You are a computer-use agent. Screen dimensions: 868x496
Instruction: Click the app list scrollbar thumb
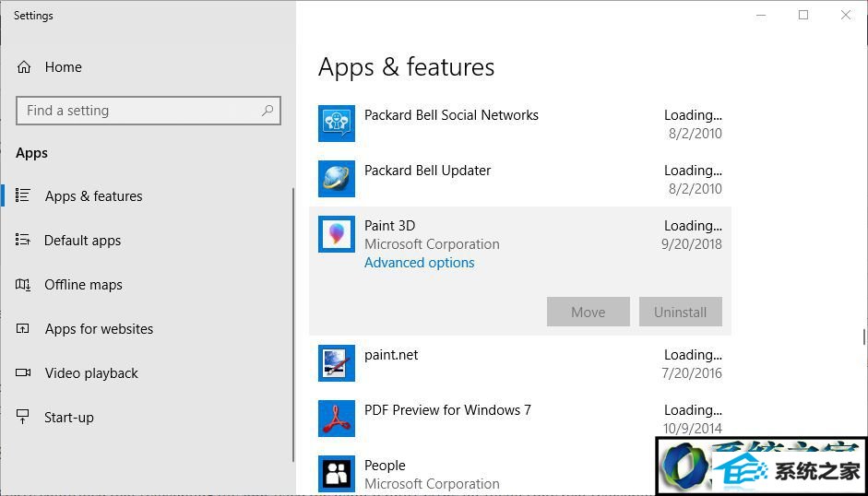coord(863,337)
